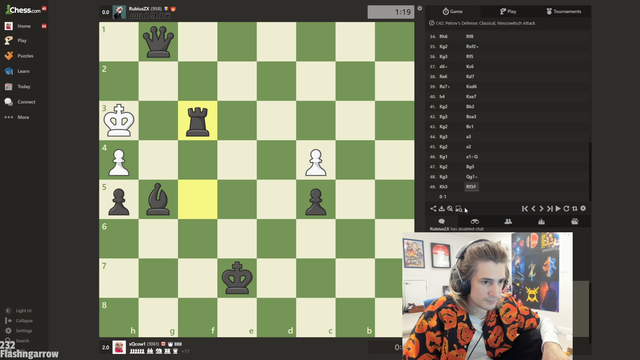The width and height of the screenshot is (640, 360).
Task: Open the leaderboard bar-chart tab
Action: 542,221
